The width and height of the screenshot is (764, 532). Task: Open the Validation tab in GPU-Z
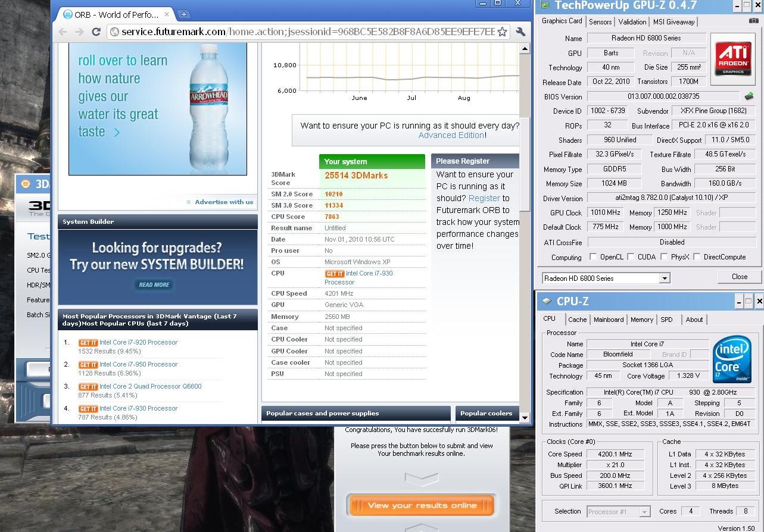pyautogui.click(x=632, y=22)
